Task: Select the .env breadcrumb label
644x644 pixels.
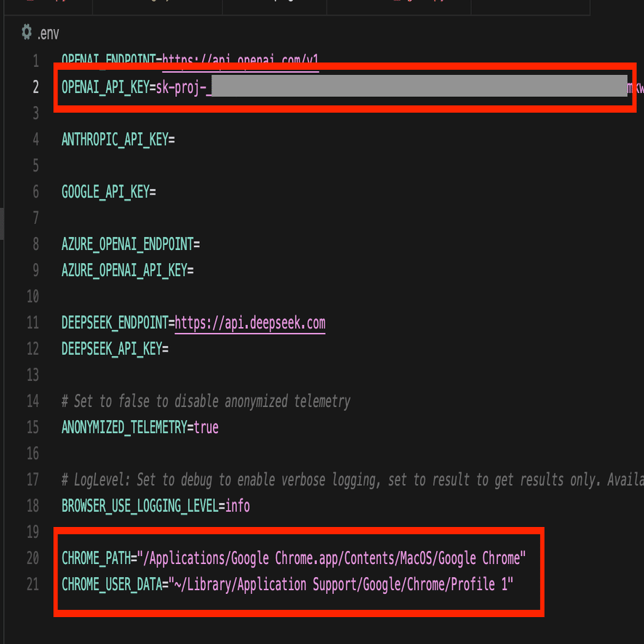Action: (48, 33)
